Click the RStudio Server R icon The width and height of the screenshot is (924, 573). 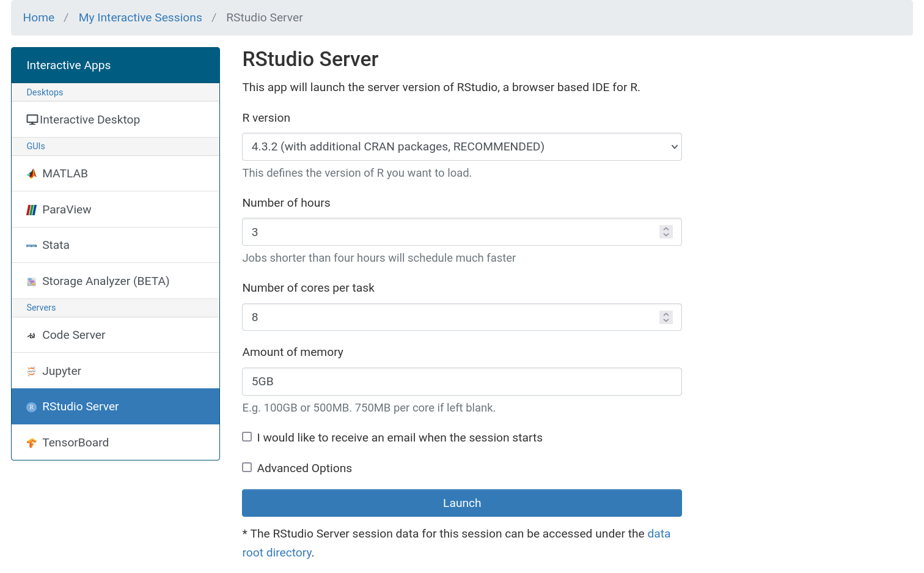[32, 407]
